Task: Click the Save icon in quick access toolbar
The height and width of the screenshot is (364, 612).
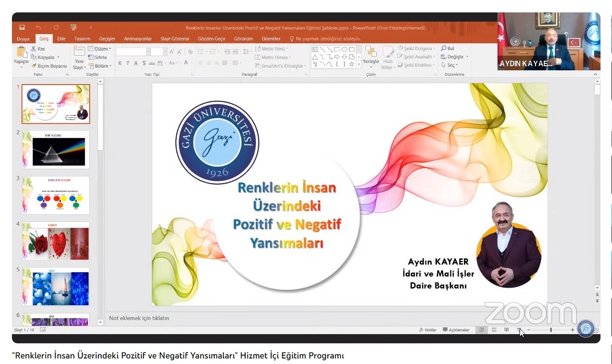Action: tap(22, 28)
